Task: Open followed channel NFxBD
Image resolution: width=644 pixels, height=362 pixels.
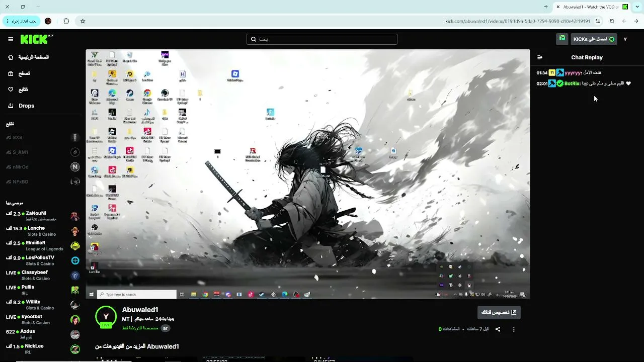Action: (42, 182)
